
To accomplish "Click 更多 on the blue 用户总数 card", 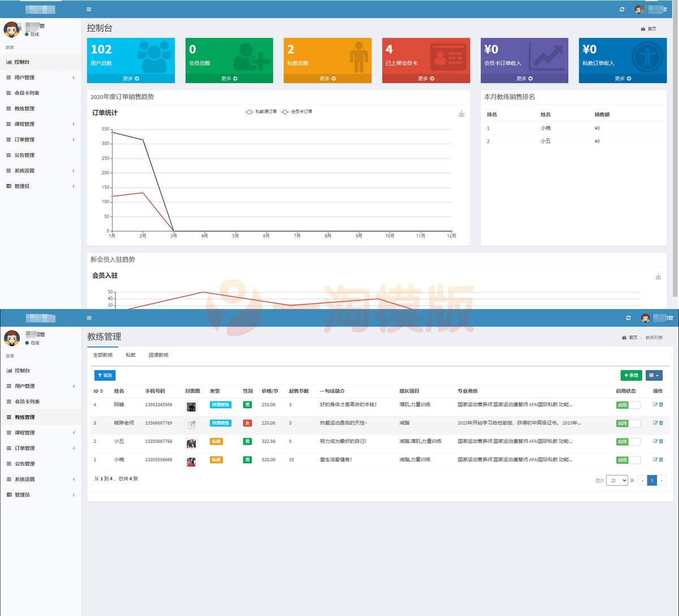I will click(x=131, y=79).
